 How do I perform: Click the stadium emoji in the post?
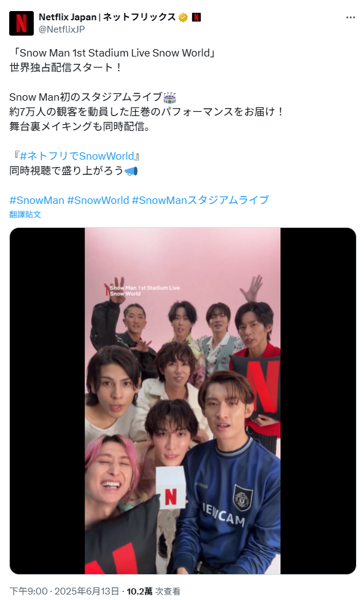tap(169, 97)
